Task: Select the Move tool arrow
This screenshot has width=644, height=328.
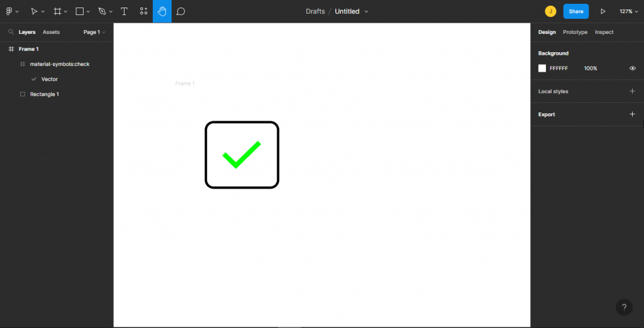Action: coord(34,11)
